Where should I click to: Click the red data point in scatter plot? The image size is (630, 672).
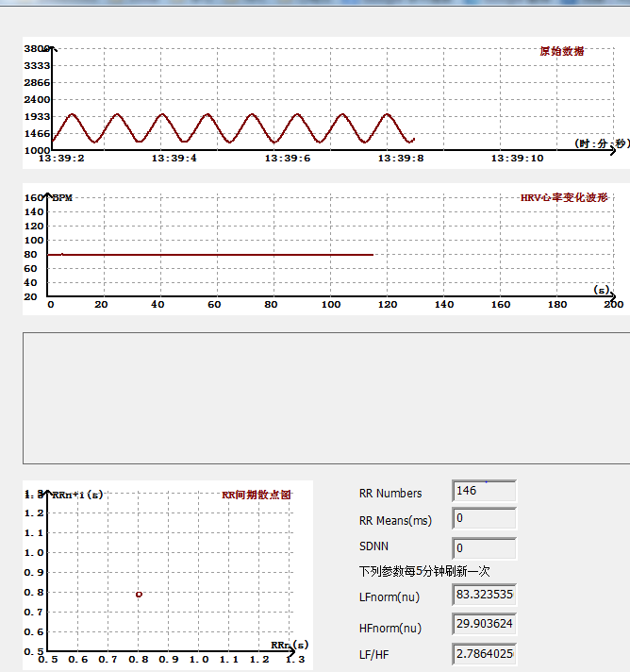click(x=139, y=595)
